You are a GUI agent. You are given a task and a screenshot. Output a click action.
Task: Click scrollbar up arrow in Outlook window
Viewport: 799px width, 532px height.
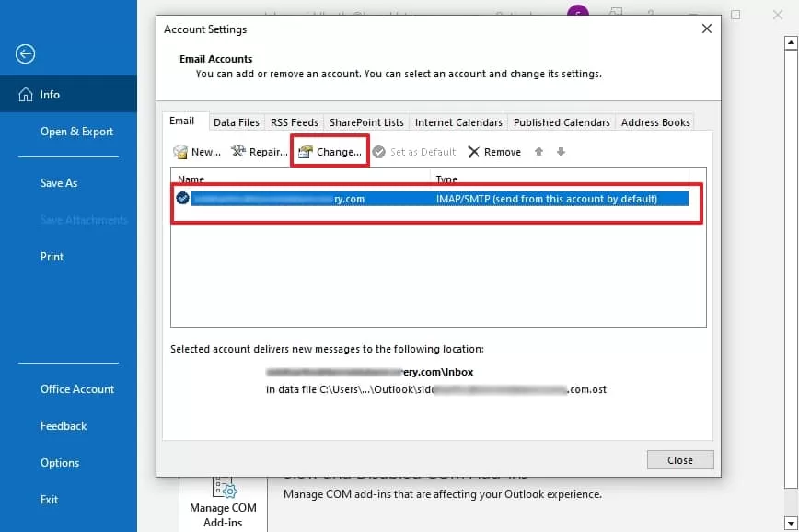pyautogui.click(x=791, y=43)
